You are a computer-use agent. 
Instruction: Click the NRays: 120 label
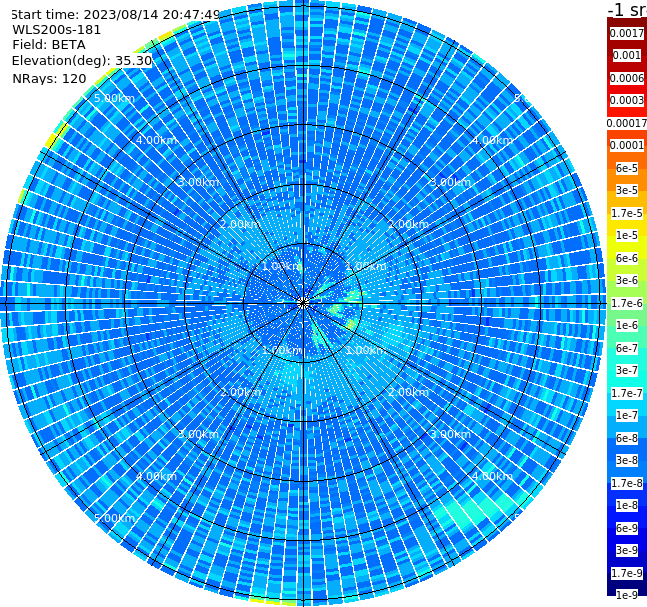pyautogui.click(x=49, y=78)
